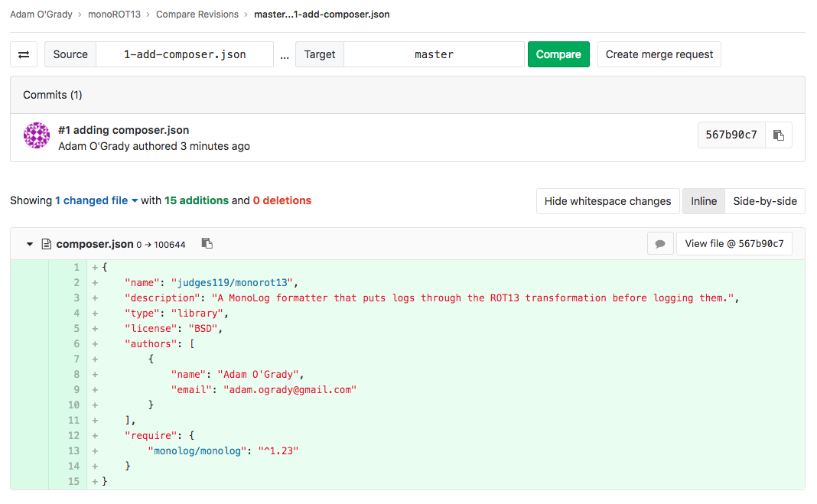Select target branch master dropdown
This screenshot has width=817, height=504.
434,54
